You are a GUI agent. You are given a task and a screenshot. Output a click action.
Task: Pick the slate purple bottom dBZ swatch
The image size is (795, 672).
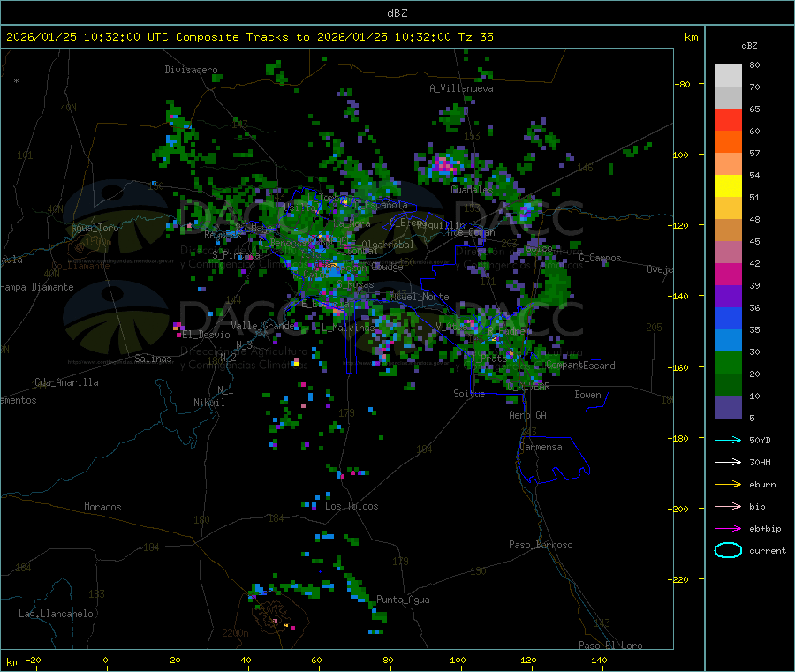pos(728,406)
